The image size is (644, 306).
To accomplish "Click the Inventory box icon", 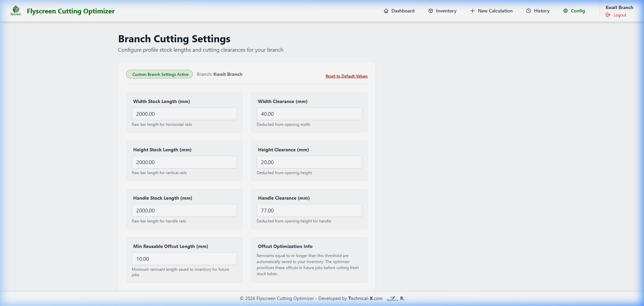I will click(431, 11).
